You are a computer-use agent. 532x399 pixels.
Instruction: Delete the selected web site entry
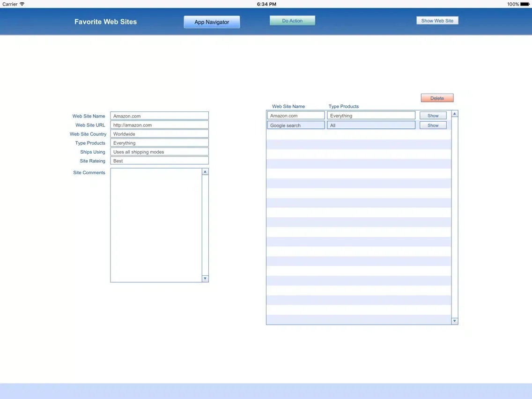pyautogui.click(x=437, y=98)
